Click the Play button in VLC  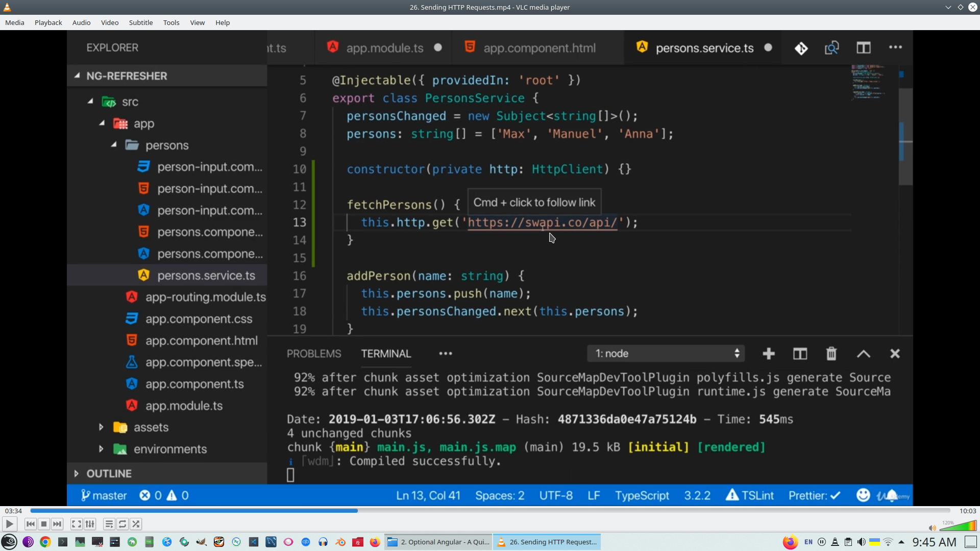(x=9, y=524)
